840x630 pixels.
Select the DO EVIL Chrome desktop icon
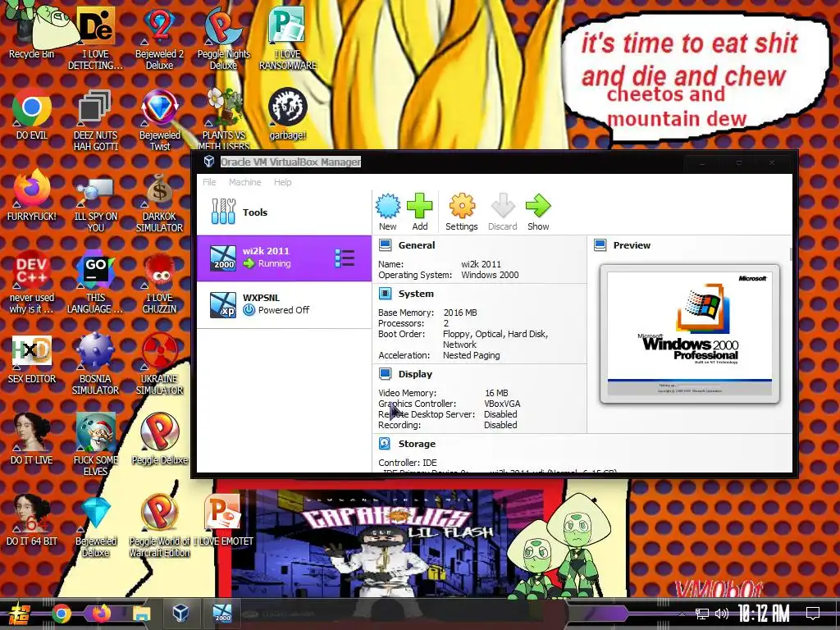(x=32, y=113)
